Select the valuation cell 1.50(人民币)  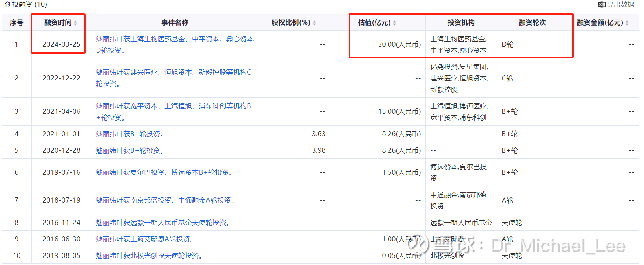tap(378, 172)
